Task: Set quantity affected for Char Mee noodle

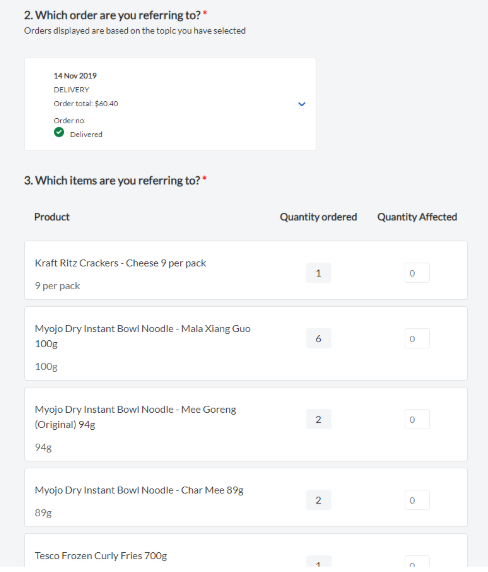Action: 417,500
